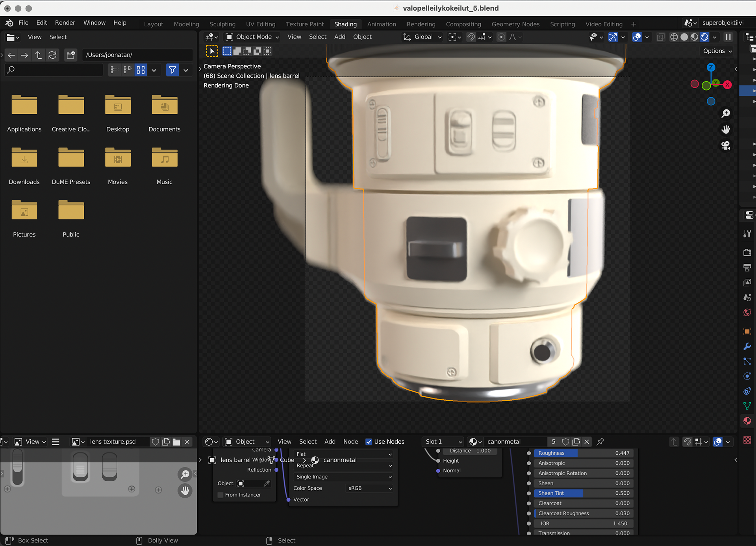Open the World properties tab

click(747, 313)
